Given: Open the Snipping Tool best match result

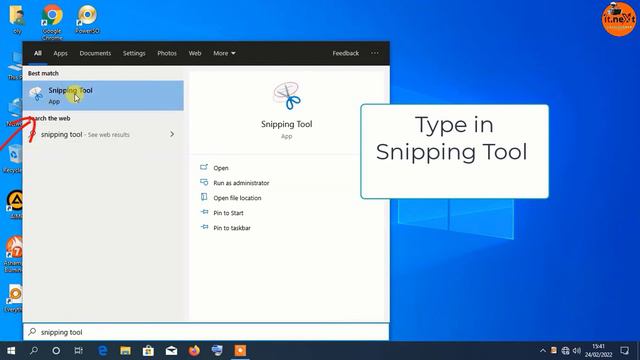Looking at the screenshot, I should click(103, 96).
